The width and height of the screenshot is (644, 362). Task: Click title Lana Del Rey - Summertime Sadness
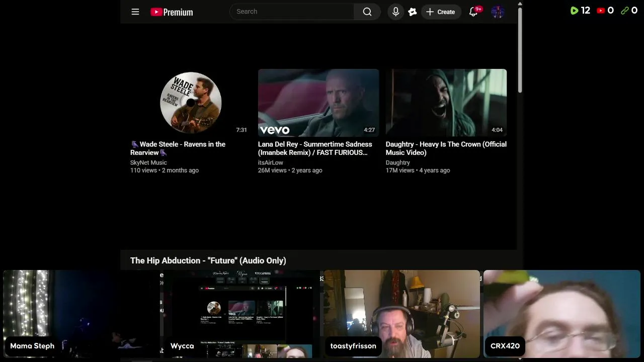[315, 148]
